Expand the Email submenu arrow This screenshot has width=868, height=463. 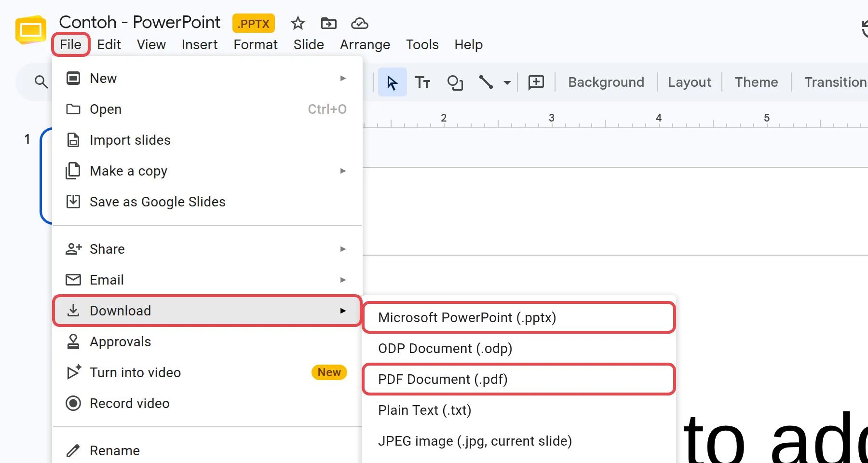click(x=343, y=280)
